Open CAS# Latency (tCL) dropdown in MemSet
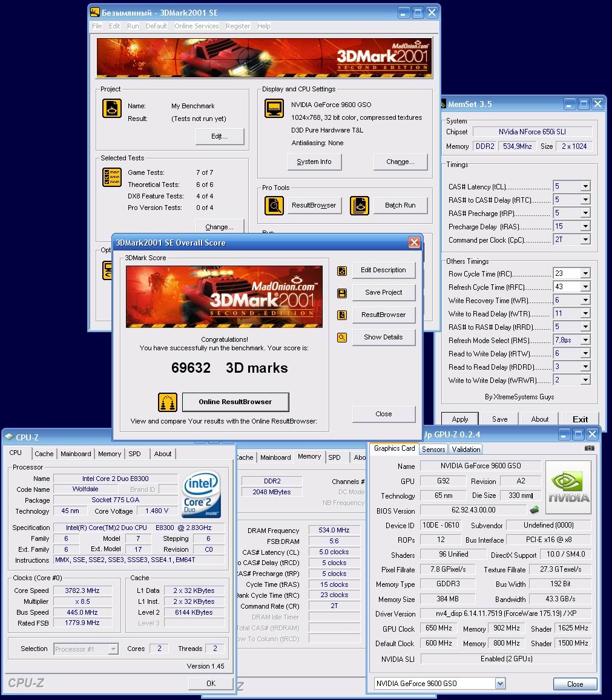The image size is (612, 700). [x=585, y=186]
